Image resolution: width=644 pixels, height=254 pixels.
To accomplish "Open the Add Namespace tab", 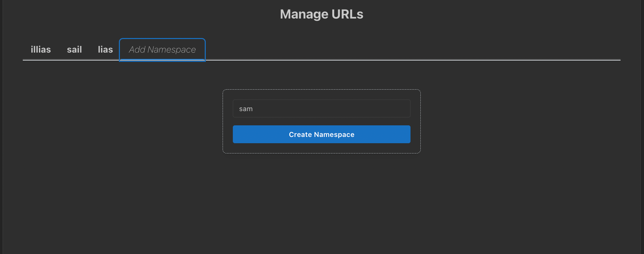I will (x=162, y=50).
